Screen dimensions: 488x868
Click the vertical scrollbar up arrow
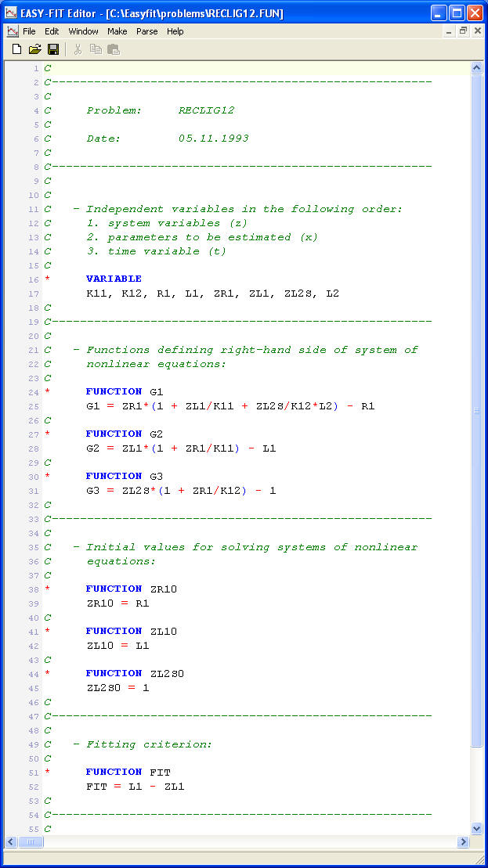click(x=477, y=68)
